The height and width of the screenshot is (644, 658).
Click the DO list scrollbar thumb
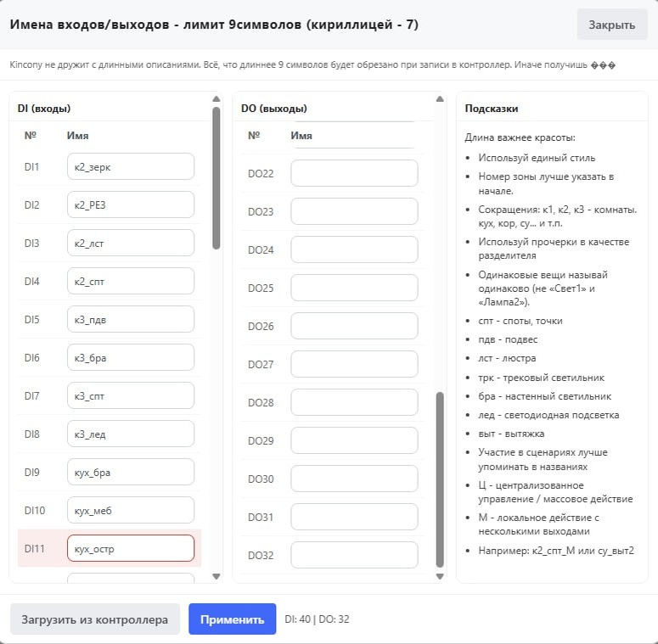pyautogui.click(x=440, y=479)
